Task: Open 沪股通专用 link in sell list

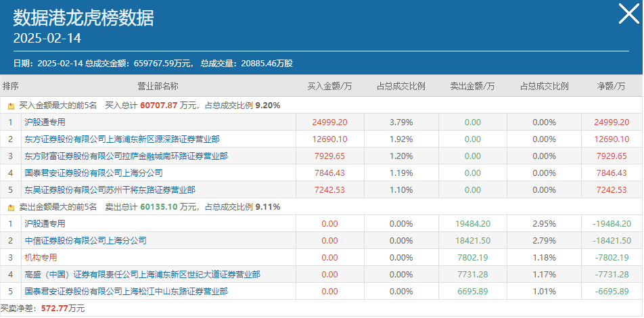Action: [x=45, y=224]
